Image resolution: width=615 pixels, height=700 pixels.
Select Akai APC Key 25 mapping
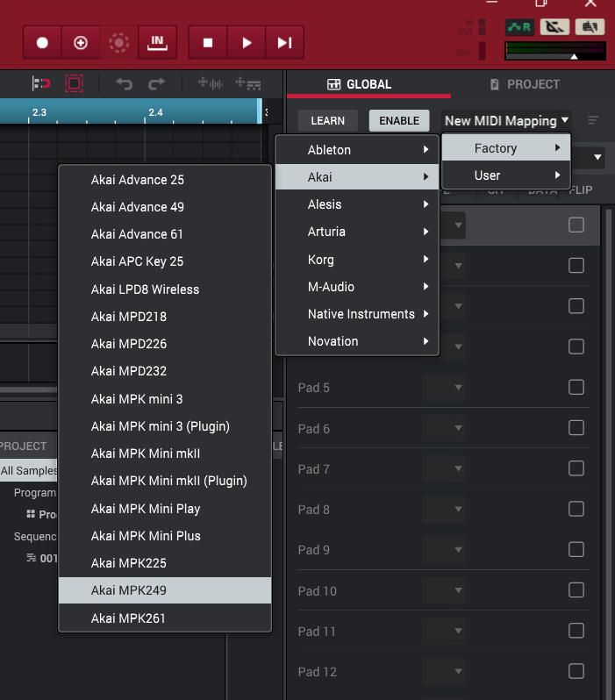click(x=165, y=261)
